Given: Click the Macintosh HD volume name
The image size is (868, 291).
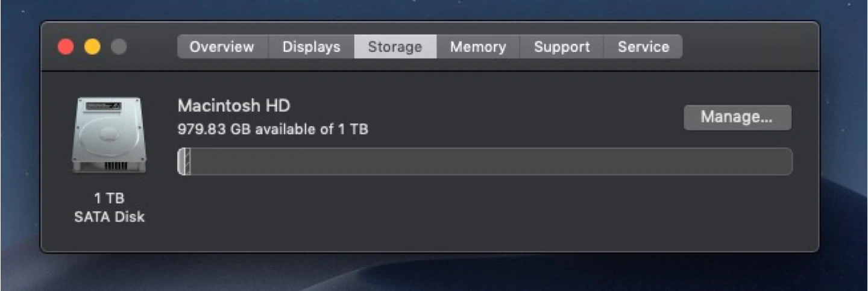Looking at the screenshot, I should click(x=234, y=106).
